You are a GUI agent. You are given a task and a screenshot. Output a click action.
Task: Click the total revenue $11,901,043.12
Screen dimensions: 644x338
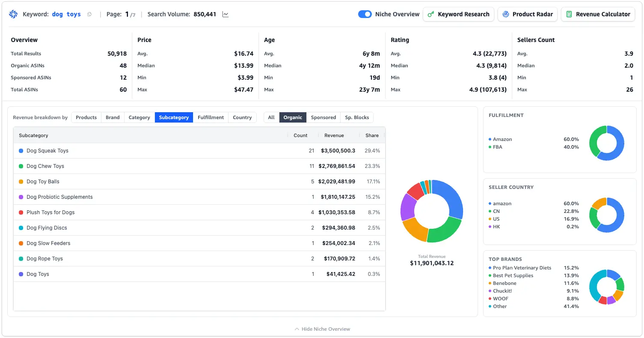[432, 263]
